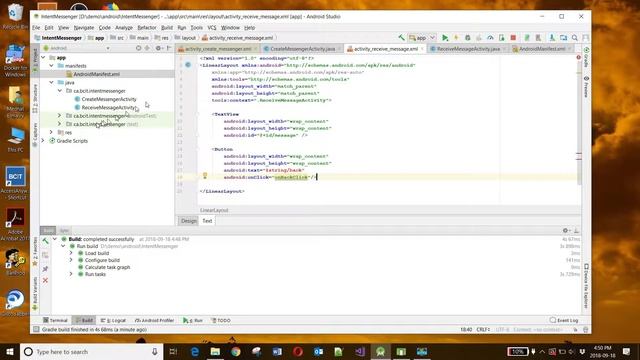Expand the Configure build step
Screen dimensions: 640x360
point(71,260)
